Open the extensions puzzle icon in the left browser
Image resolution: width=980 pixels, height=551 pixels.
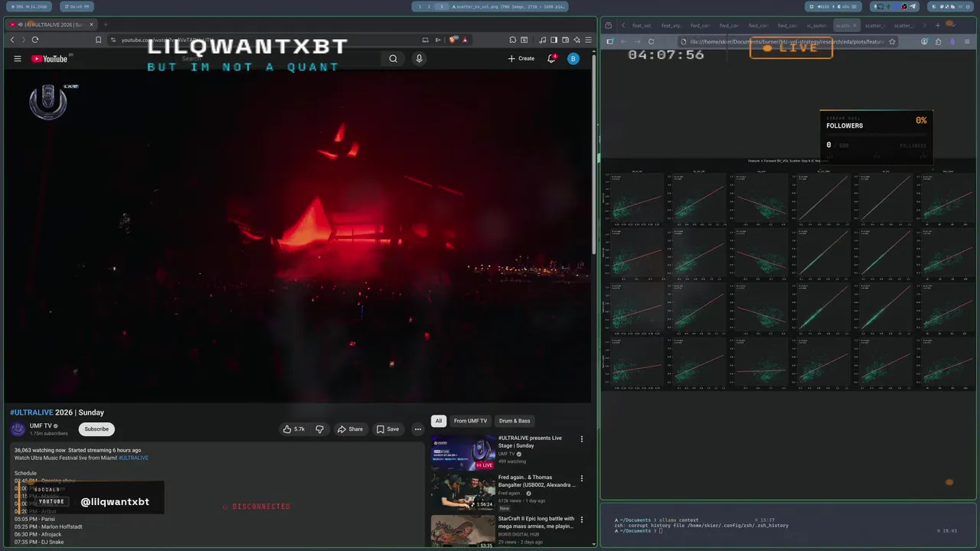[513, 40]
